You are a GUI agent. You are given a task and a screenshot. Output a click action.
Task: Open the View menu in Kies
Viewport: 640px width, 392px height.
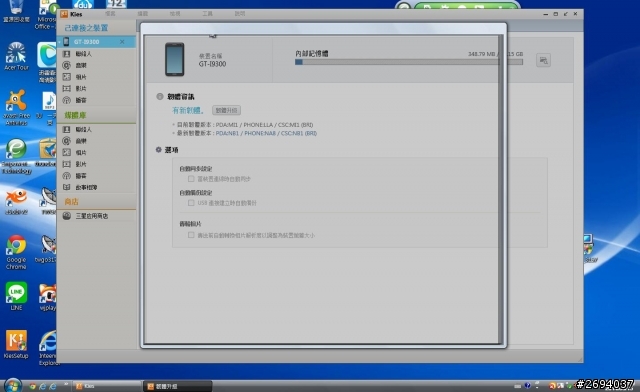[x=175, y=13]
